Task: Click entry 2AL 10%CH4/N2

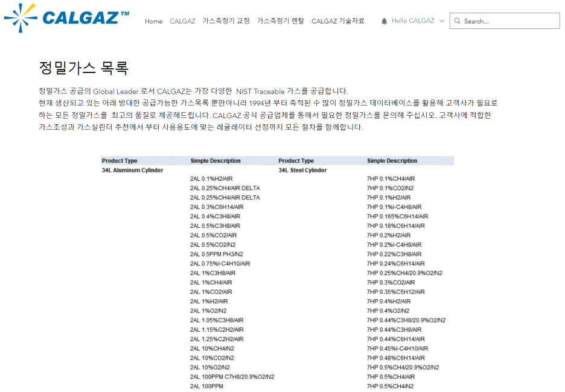Action: pyautogui.click(x=212, y=349)
